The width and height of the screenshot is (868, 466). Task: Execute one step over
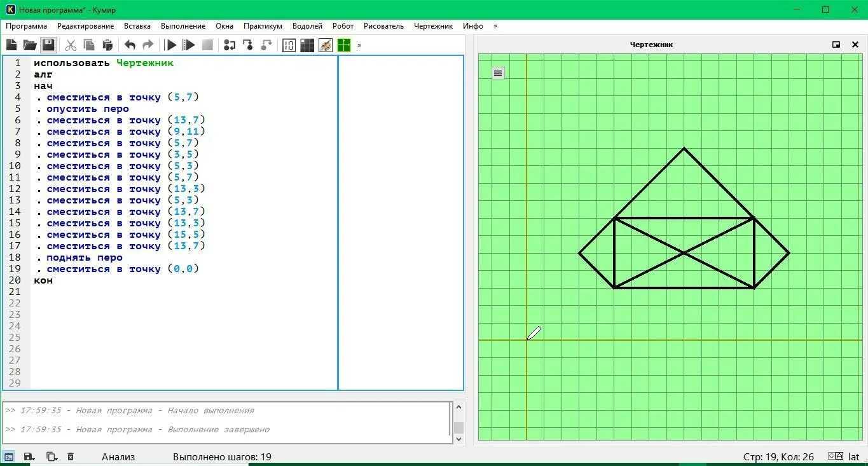(230, 45)
